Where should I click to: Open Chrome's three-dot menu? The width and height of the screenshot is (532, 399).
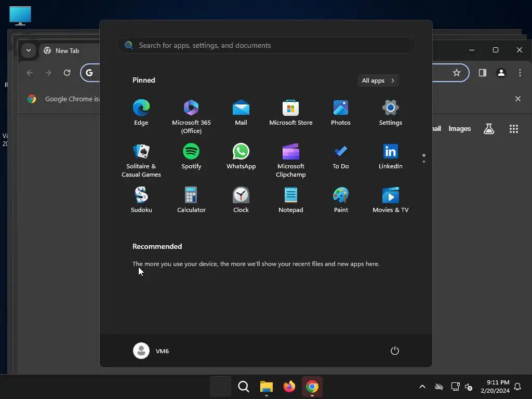click(520, 73)
